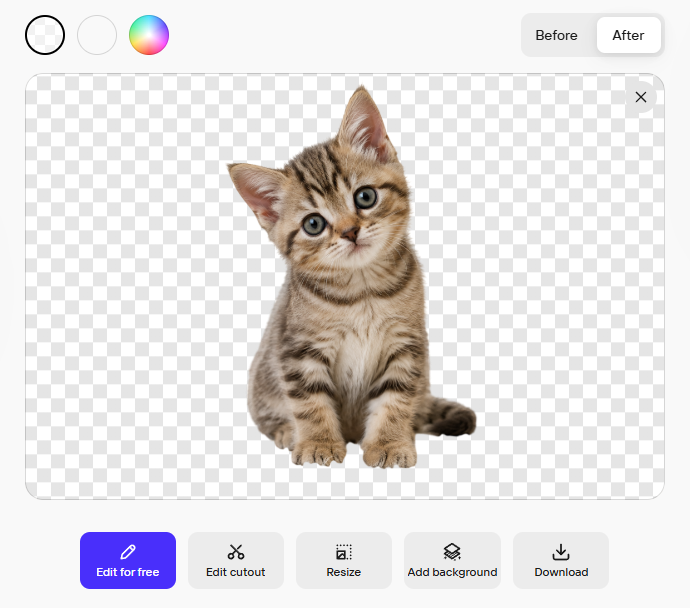Image resolution: width=690 pixels, height=608 pixels.
Task: Close the image preview with X
Action: [641, 97]
